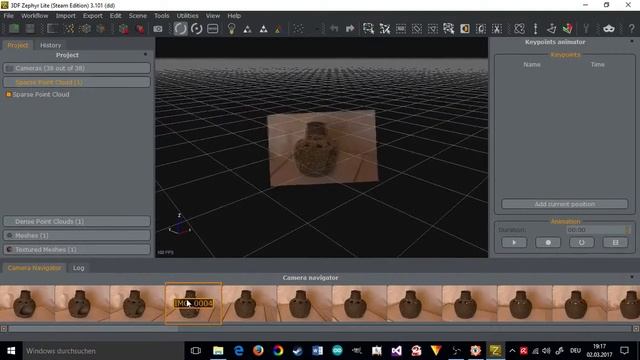Click the curved path toolbar icon
This screenshot has height=360, width=640.
tap(519, 29)
